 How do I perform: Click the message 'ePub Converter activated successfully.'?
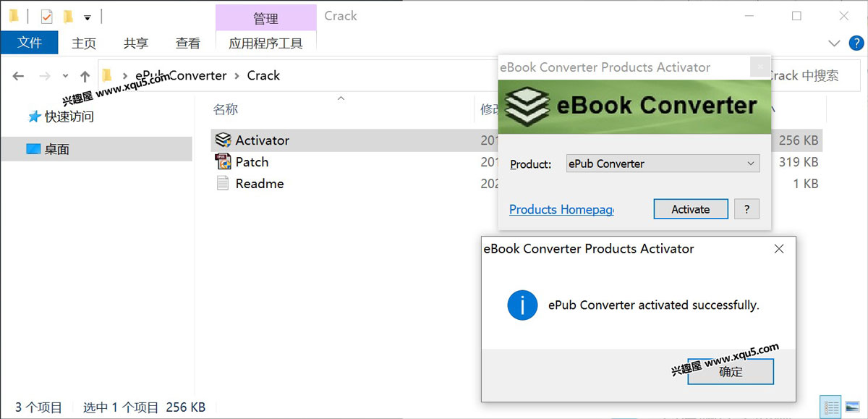pyautogui.click(x=654, y=305)
